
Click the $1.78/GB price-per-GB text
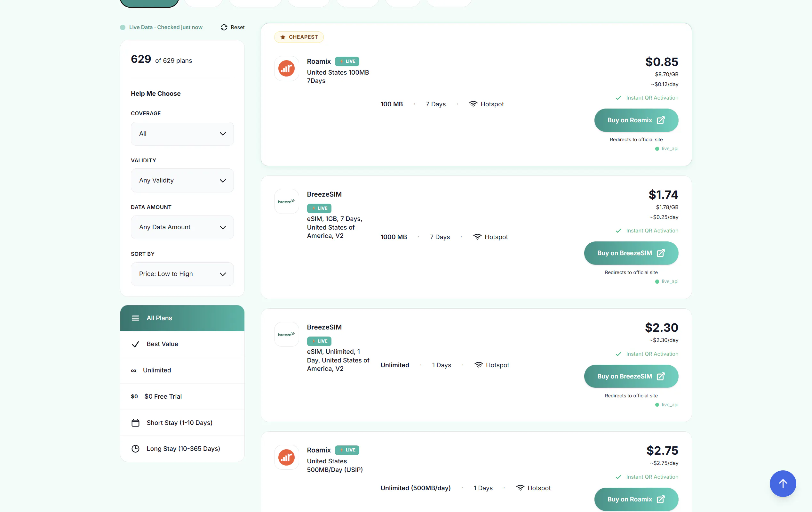coord(667,207)
